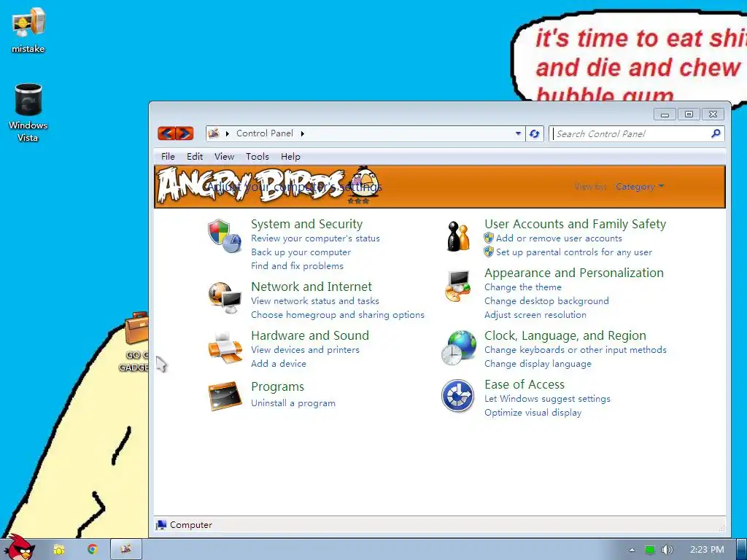747x560 pixels.
Task: Open the yellow folder taskbar icon
Action: tap(58, 550)
